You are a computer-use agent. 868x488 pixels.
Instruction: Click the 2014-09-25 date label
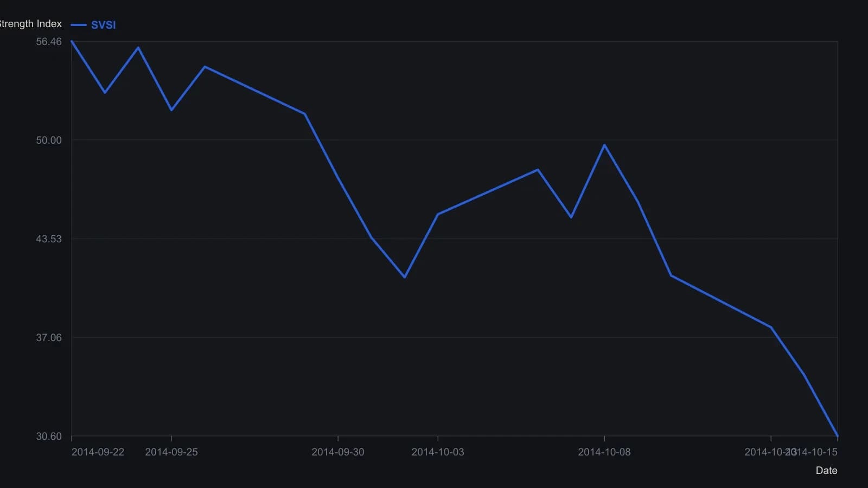(171, 452)
